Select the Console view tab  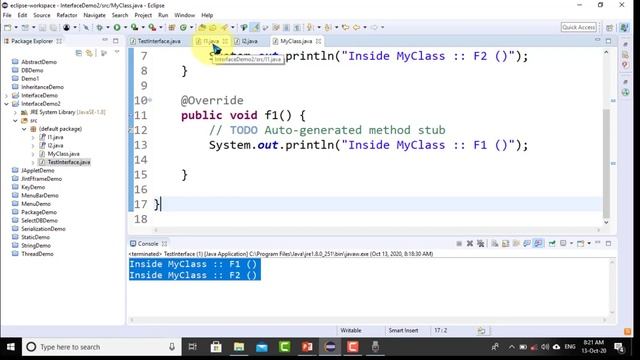tap(148, 244)
